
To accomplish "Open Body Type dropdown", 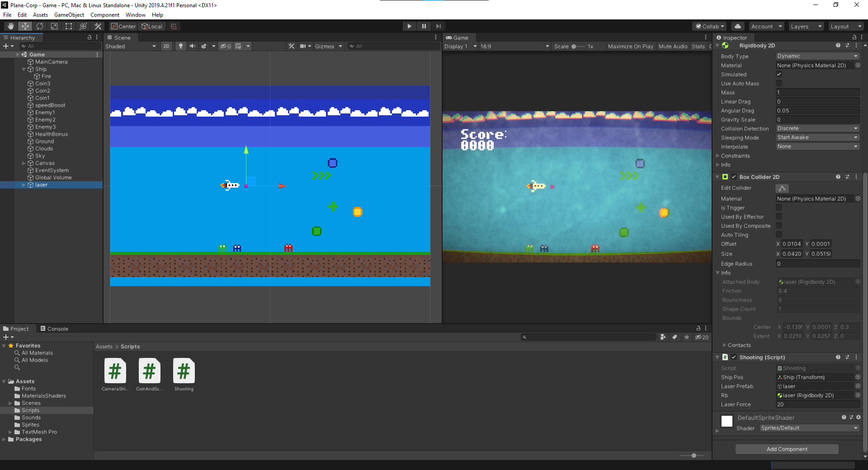I will [x=817, y=56].
